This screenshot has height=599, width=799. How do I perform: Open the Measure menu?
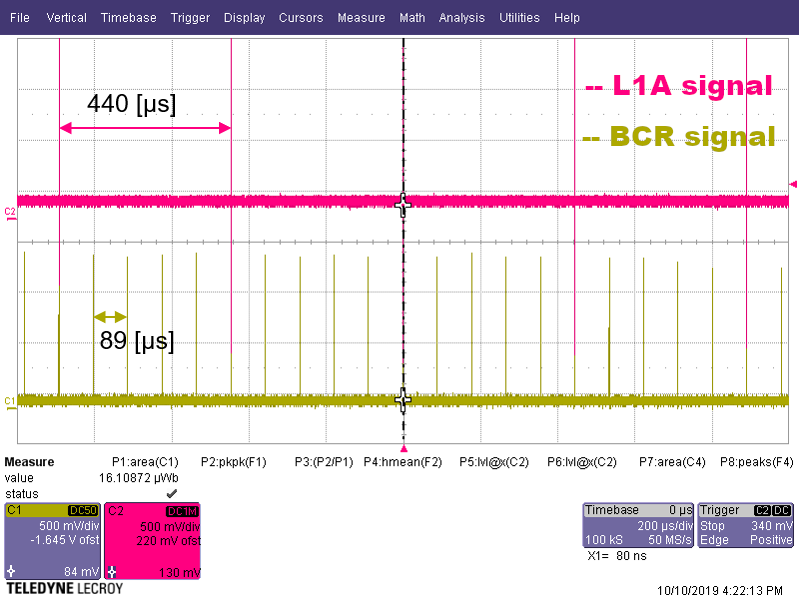[361, 18]
